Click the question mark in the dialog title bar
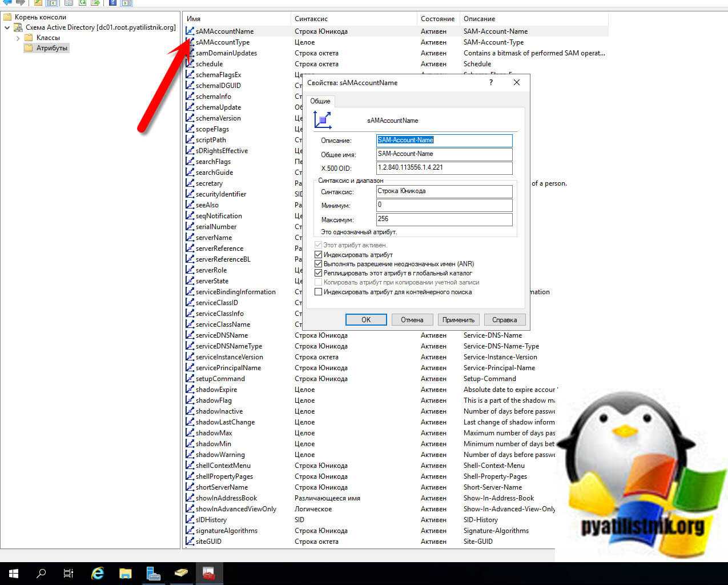Viewport: 728px width, 585px height. [491, 82]
